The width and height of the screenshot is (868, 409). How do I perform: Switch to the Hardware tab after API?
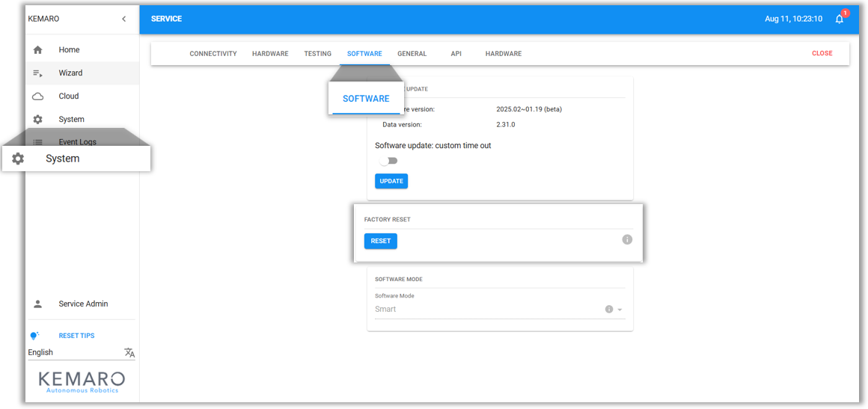point(503,54)
